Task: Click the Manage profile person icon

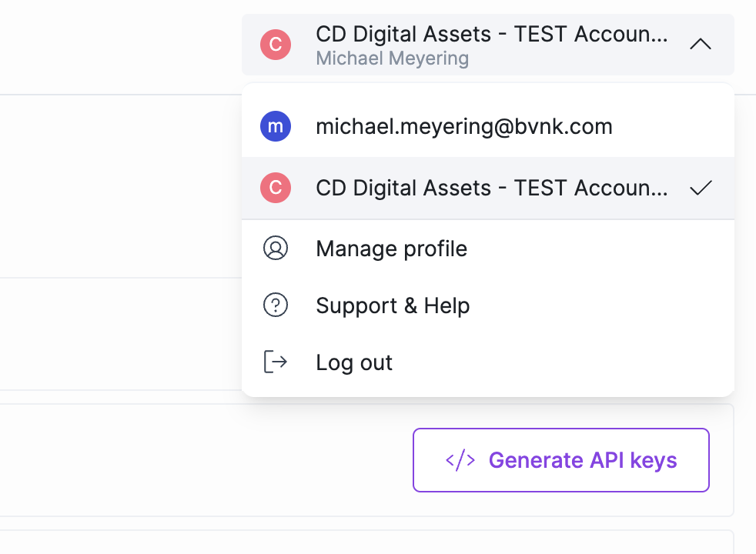Action: tap(276, 248)
